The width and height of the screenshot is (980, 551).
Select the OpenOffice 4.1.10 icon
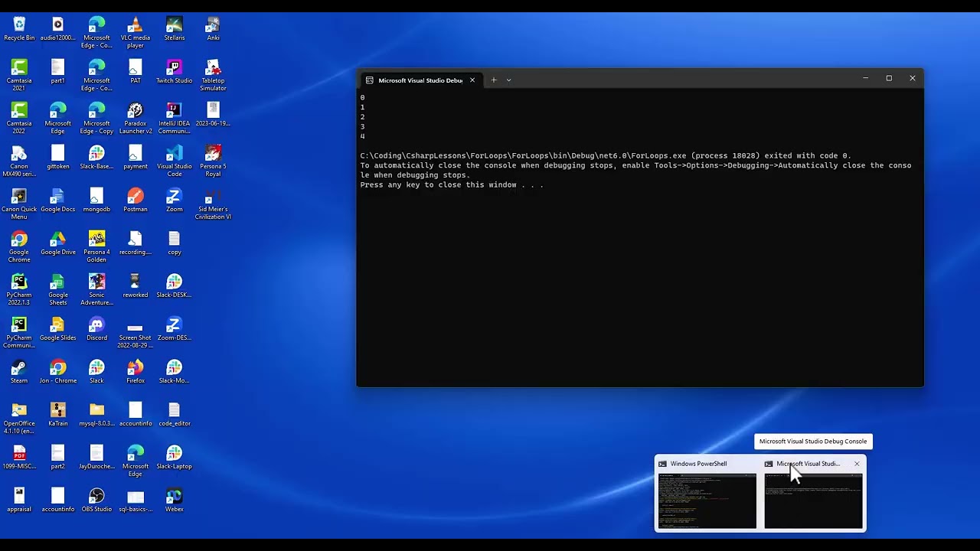[19, 419]
